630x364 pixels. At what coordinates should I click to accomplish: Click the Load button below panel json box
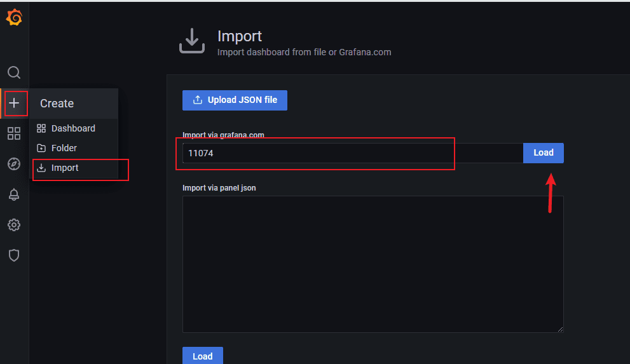pos(202,356)
